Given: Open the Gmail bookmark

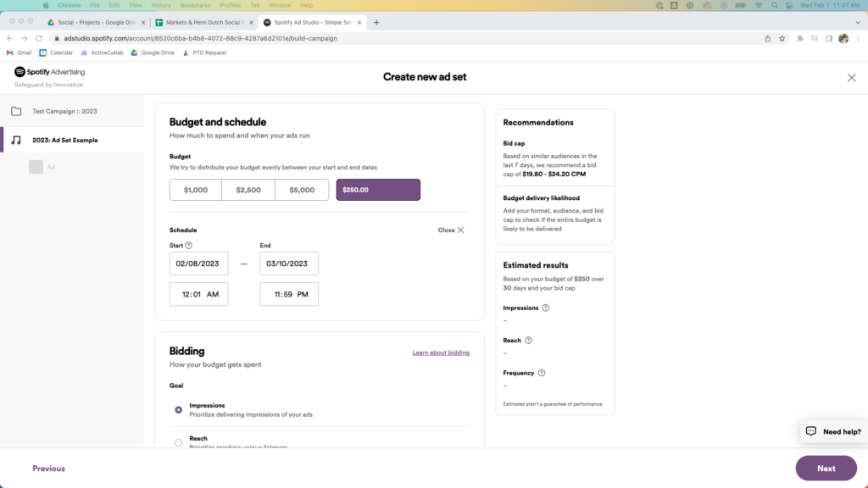Looking at the screenshot, I should click(19, 53).
